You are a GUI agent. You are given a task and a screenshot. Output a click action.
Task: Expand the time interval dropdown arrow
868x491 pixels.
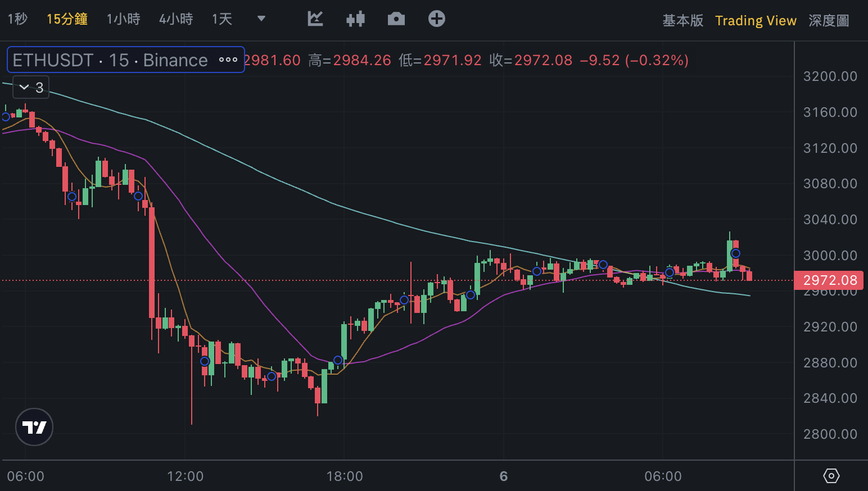tap(261, 19)
